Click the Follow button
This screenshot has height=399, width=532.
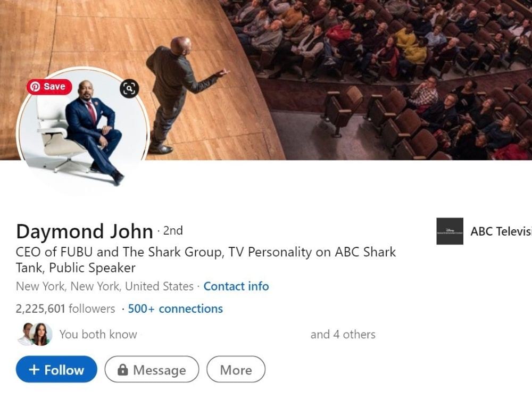click(56, 370)
